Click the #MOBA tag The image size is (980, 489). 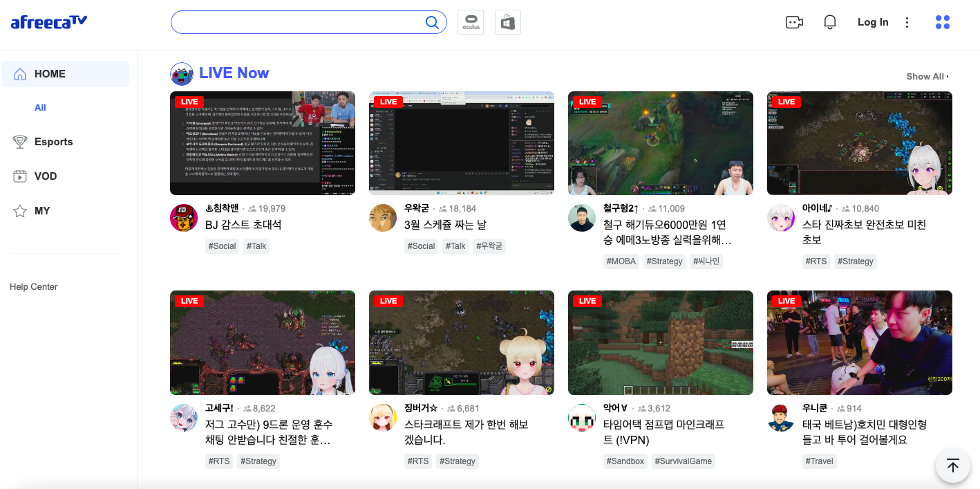621,261
